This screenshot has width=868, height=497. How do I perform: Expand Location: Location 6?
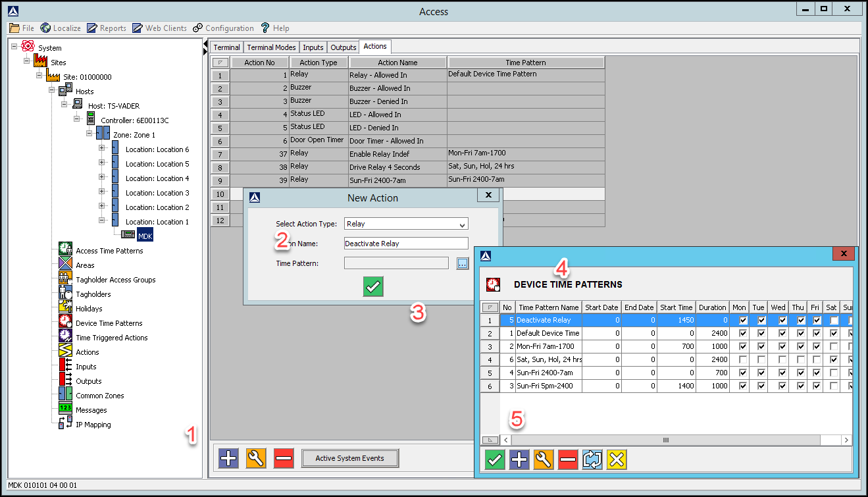tap(102, 148)
